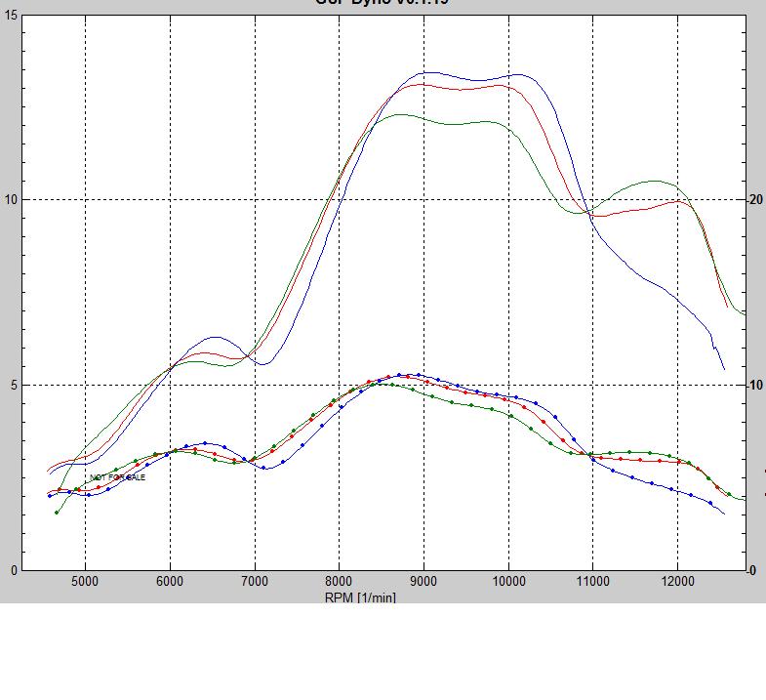Select the 9000 tick label on RPM axis
This screenshot has height=700, width=766.
[x=423, y=582]
